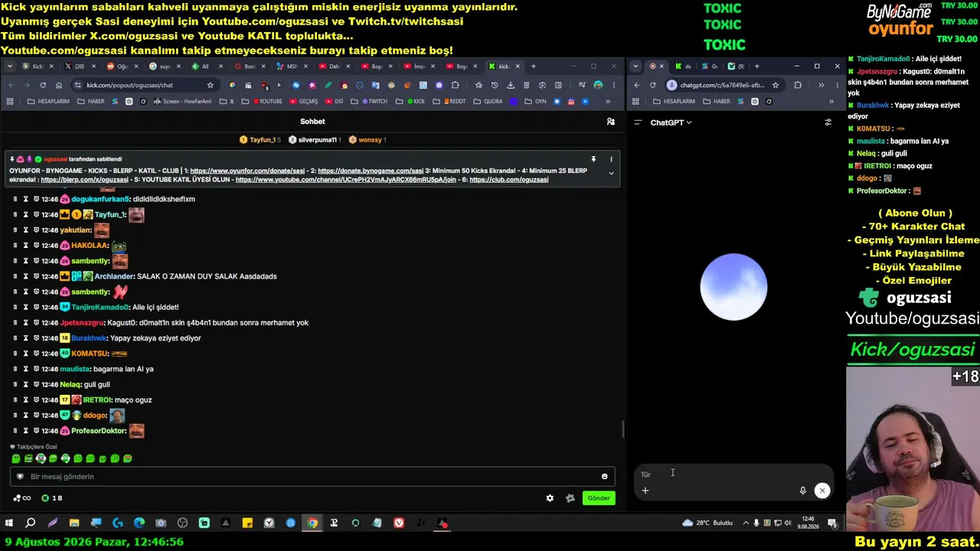Click username ProfesorDoktor in chat

tap(99, 431)
